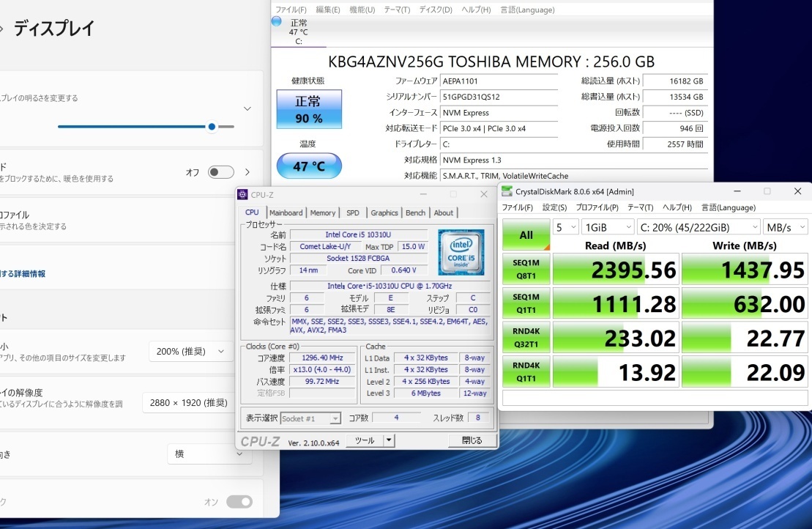Click the multiplier value x13.0 (4.0 - 44.0)
The height and width of the screenshot is (529, 812).
(322, 369)
